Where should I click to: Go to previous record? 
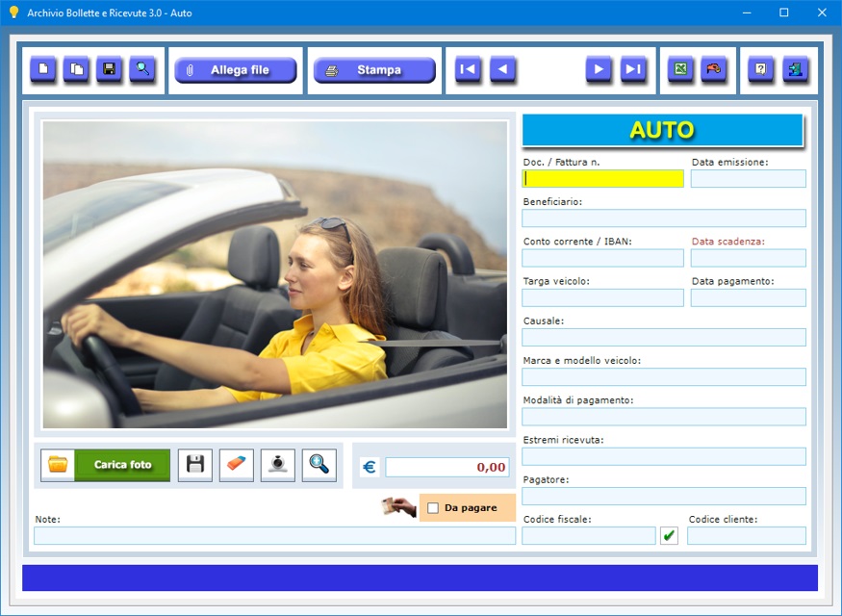tap(502, 69)
